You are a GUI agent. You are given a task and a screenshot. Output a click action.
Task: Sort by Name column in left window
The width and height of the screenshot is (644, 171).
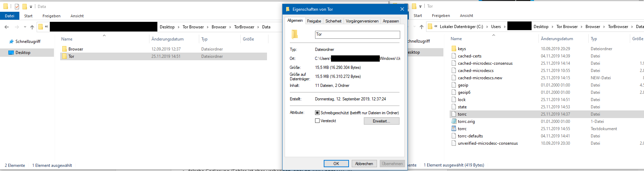tap(67, 39)
